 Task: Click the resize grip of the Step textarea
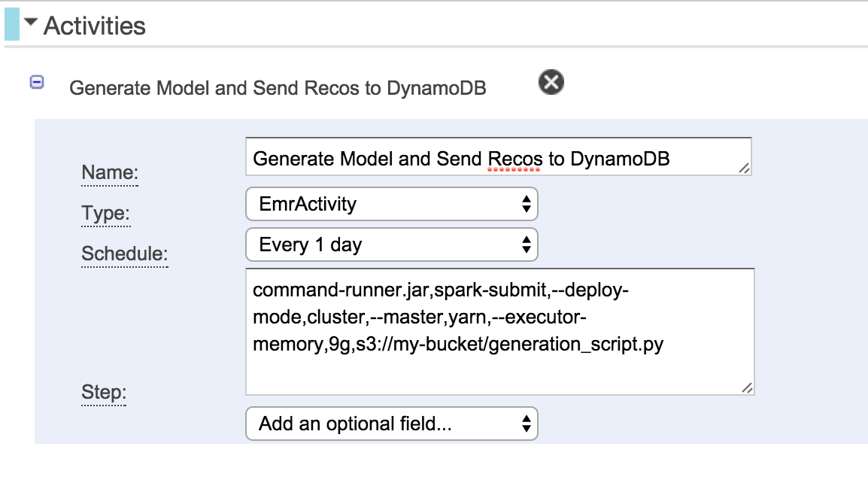[x=748, y=388]
